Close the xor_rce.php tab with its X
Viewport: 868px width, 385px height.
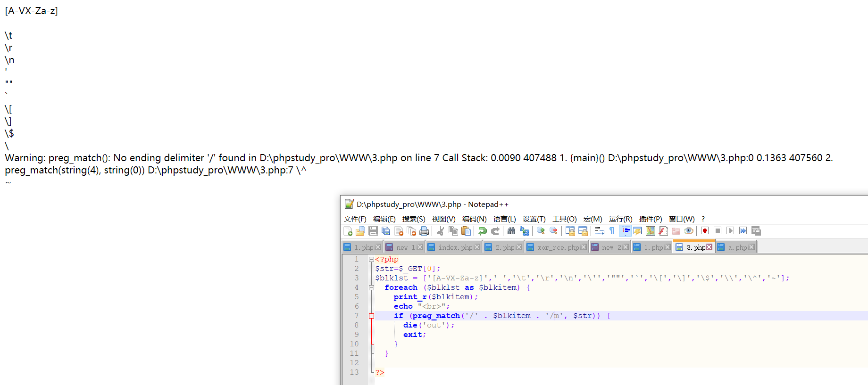pos(584,247)
